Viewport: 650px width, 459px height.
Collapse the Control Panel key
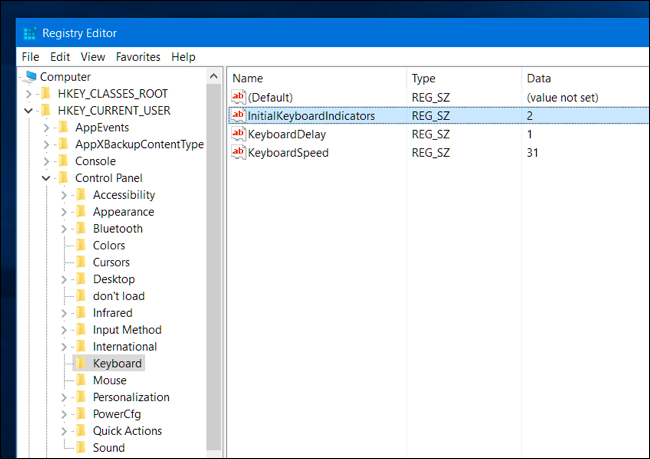[46, 178]
